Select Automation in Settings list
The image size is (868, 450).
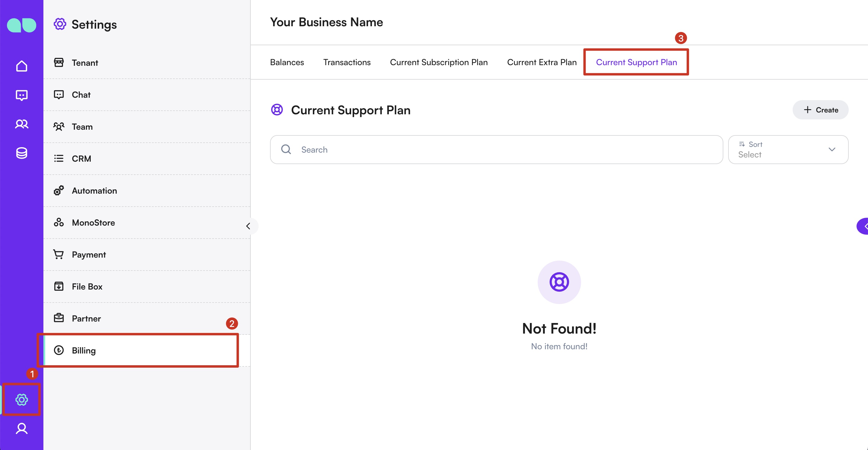click(x=94, y=190)
